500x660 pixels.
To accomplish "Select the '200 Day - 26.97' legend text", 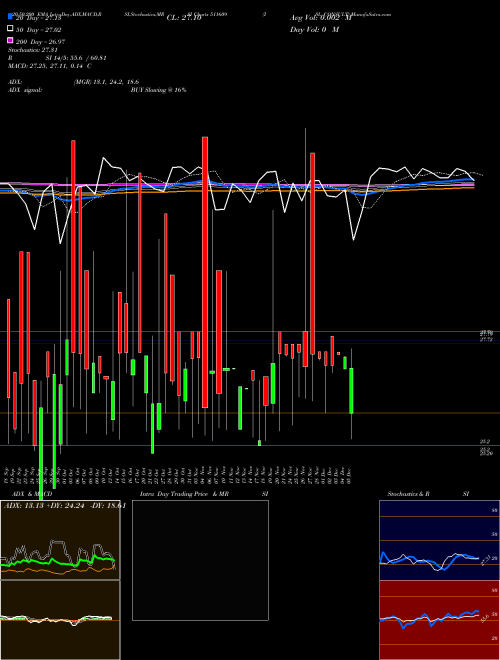I will (40, 42).
